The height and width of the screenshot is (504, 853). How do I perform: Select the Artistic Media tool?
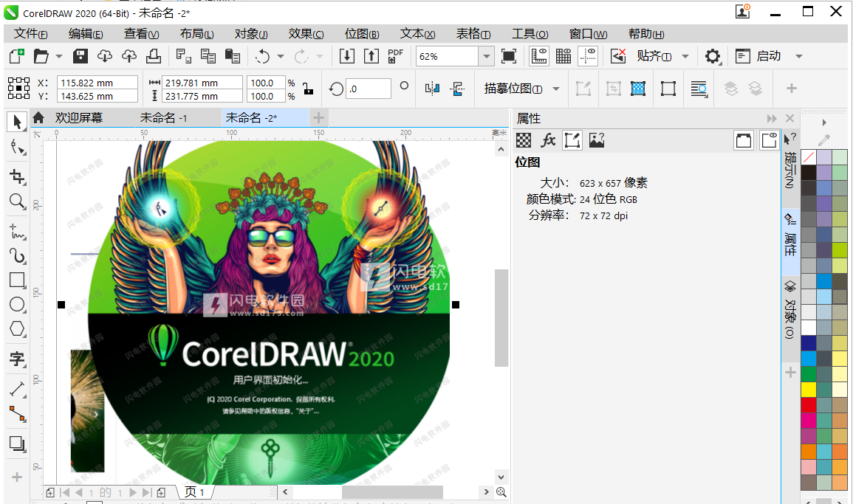click(x=17, y=255)
